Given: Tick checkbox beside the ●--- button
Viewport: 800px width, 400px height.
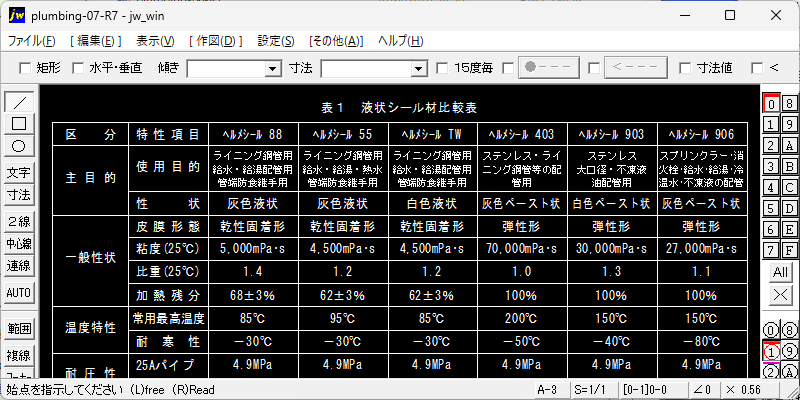Looking at the screenshot, I should tap(508, 68).
